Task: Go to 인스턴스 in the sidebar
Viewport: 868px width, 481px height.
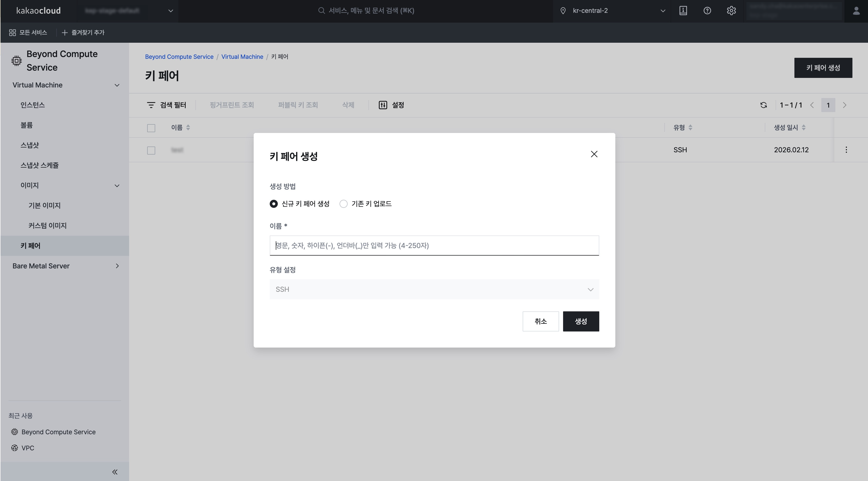Action: [x=32, y=105]
